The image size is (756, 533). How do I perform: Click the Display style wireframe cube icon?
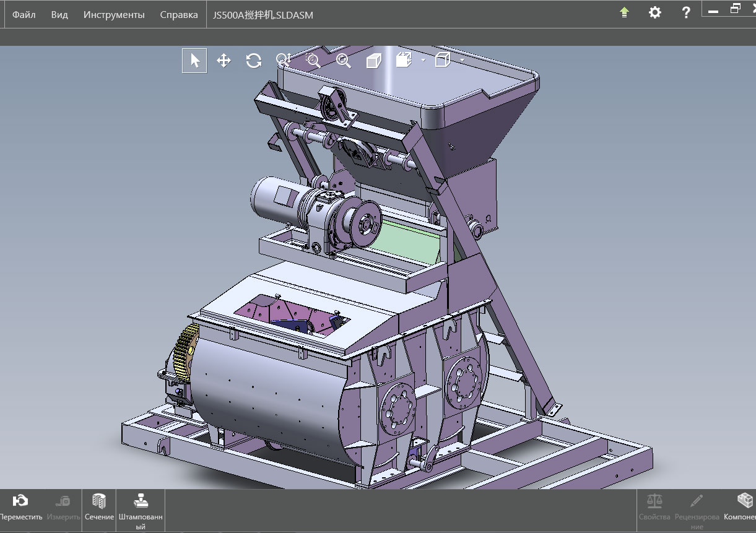pyautogui.click(x=442, y=61)
